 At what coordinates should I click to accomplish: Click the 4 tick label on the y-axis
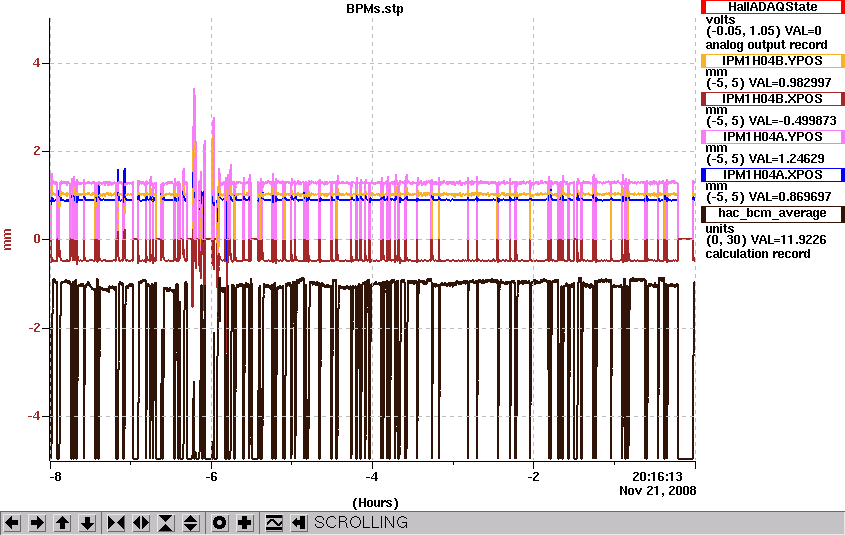[x=36, y=63]
